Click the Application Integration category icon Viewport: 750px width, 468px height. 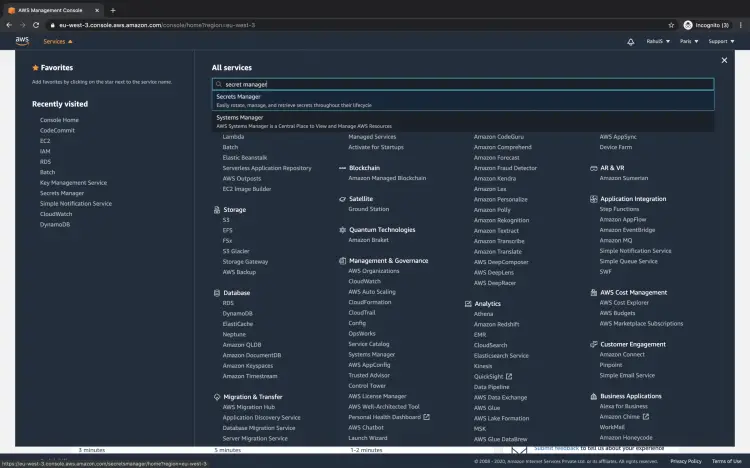[593, 199]
